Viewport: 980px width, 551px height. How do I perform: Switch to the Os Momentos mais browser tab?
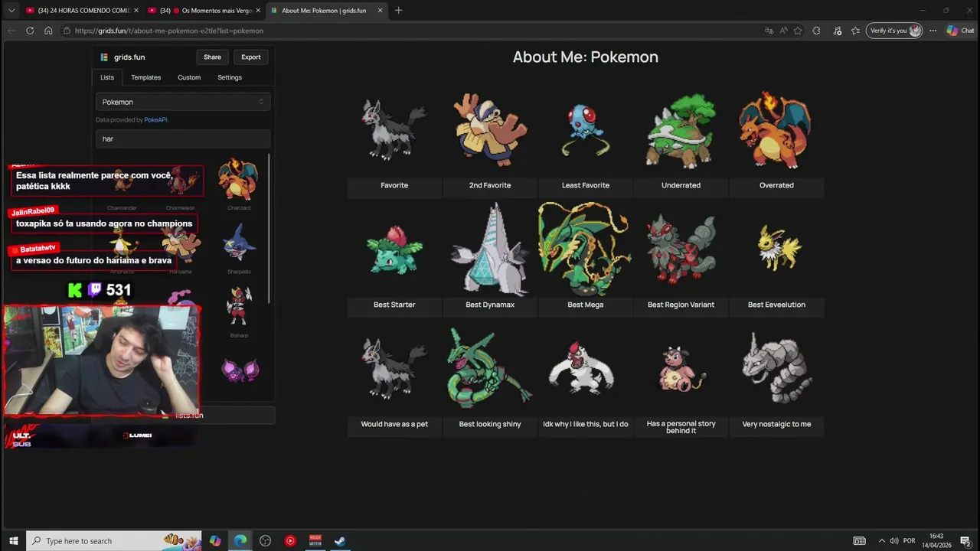pyautogui.click(x=204, y=11)
